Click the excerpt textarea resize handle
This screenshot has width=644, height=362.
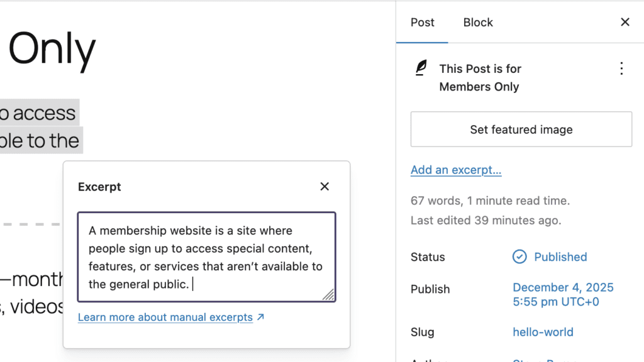click(x=328, y=295)
